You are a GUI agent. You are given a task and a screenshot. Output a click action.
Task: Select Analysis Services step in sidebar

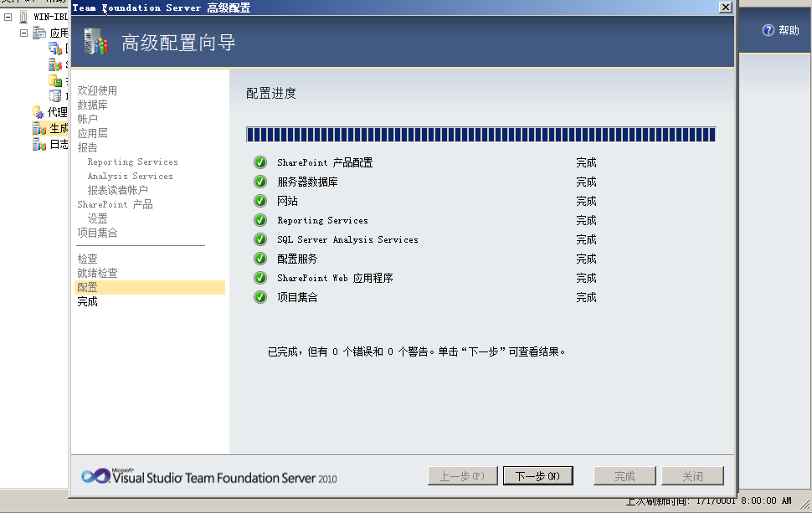coord(130,176)
